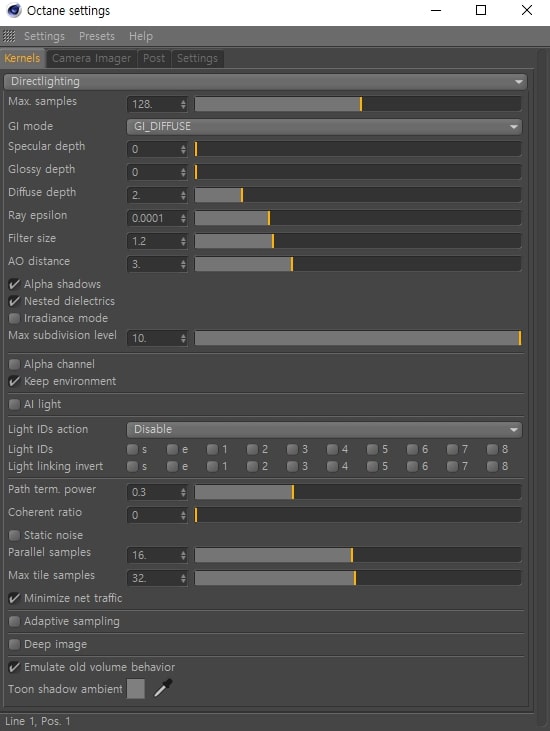
Task: Check Light IDs checkbox number 4
Action: pos(332,449)
